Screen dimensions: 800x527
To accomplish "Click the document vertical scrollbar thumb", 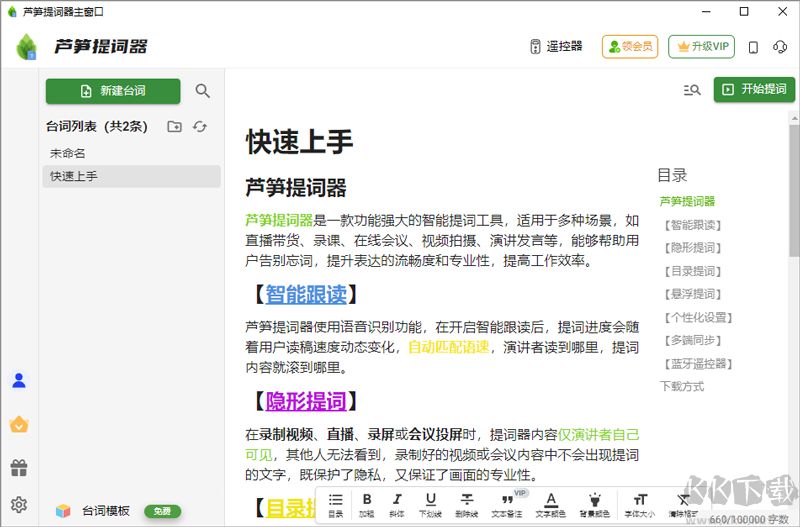I will click(794, 190).
